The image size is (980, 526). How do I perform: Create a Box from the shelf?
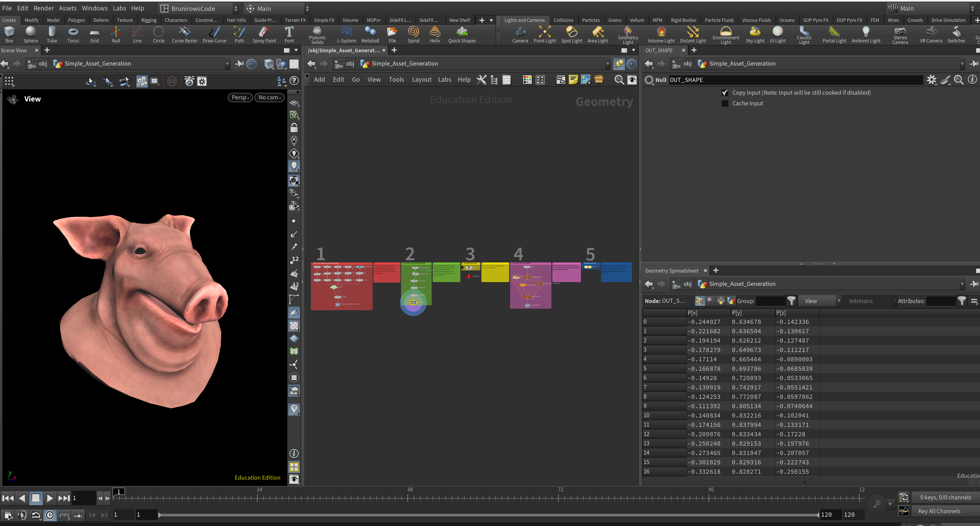9,35
